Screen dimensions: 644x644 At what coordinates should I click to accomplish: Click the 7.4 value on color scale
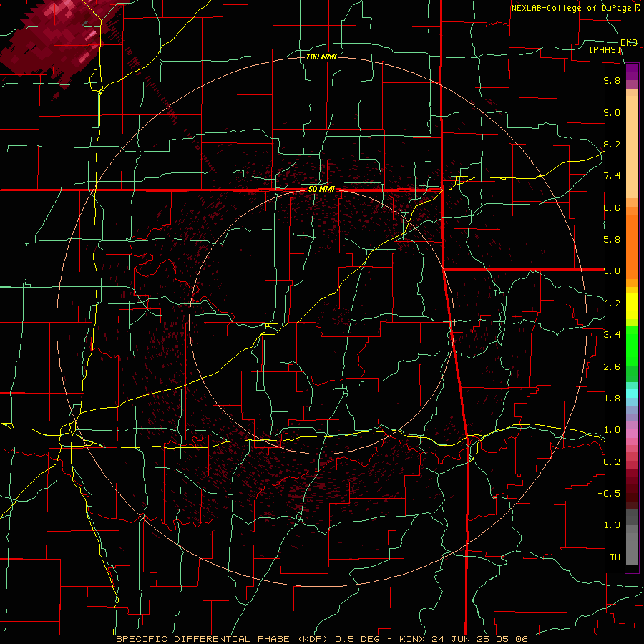(612, 176)
